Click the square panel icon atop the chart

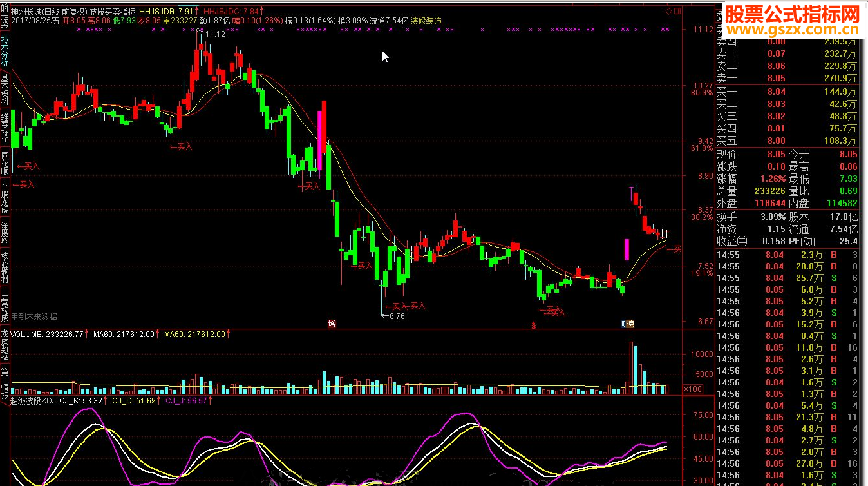click(x=676, y=12)
